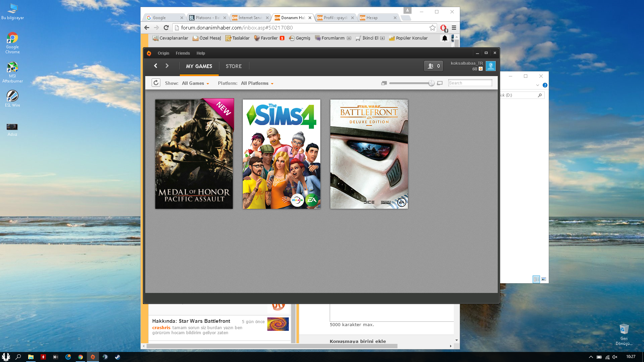Open the Geçmiş link
This screenshot has height=362, width=644.
click(x=300, y=38)
